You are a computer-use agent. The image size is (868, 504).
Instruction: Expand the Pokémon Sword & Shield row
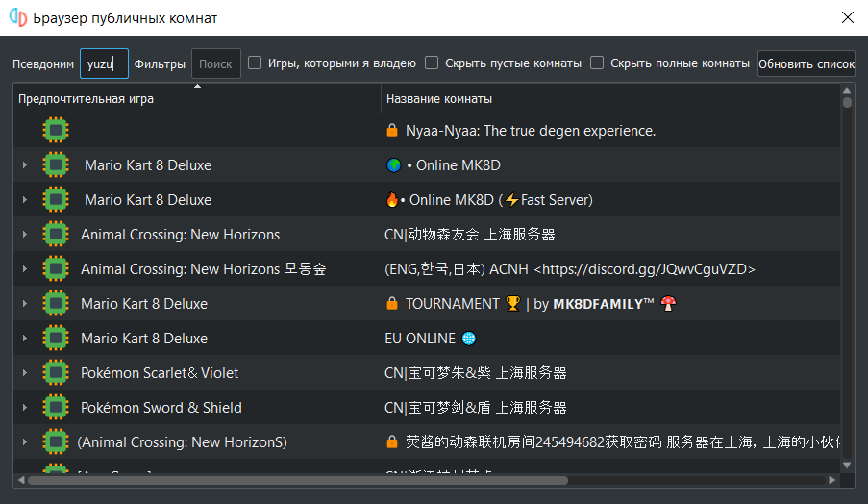[x=24, y=407]
